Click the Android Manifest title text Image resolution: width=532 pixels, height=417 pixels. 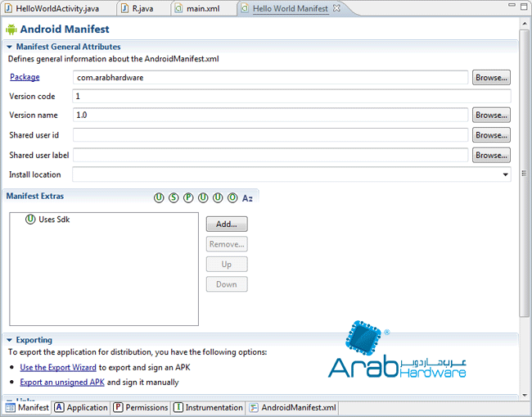point(65,29)
